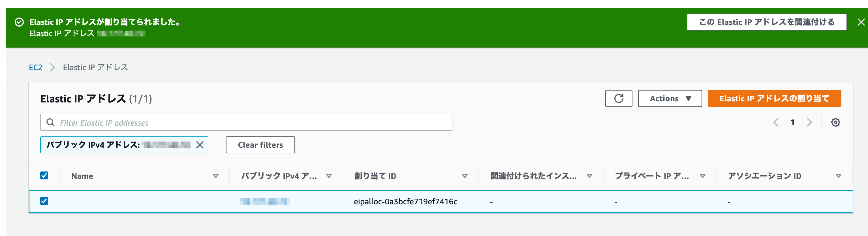
Task: Open the Actions dropdown menu
Action: point(670,98)
